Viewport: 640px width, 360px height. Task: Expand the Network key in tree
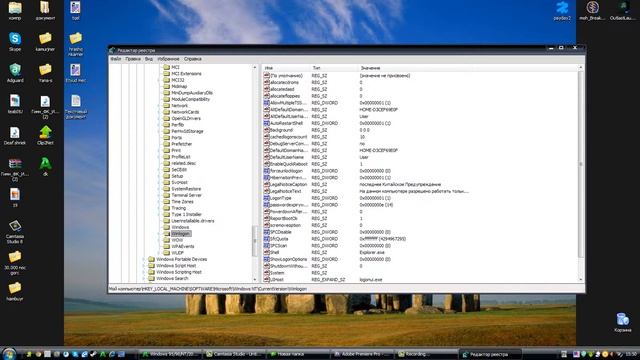[159, 106]
